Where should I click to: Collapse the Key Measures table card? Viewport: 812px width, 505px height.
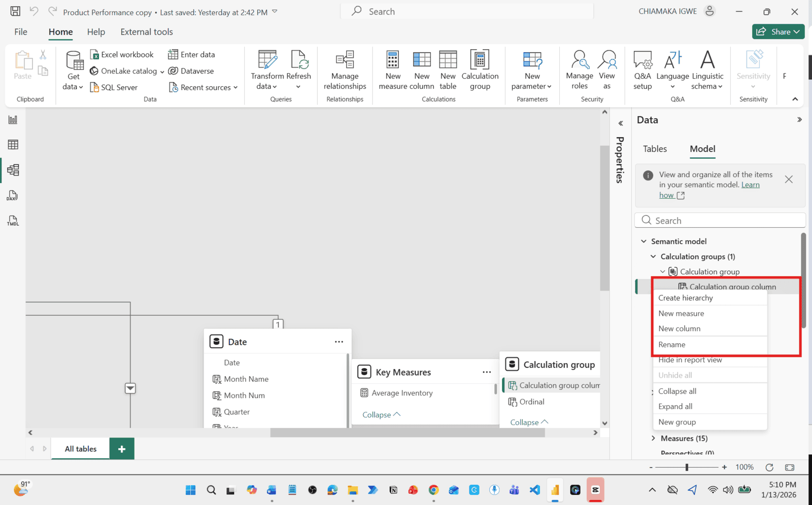pyautogui.click(x=381, y=415)
